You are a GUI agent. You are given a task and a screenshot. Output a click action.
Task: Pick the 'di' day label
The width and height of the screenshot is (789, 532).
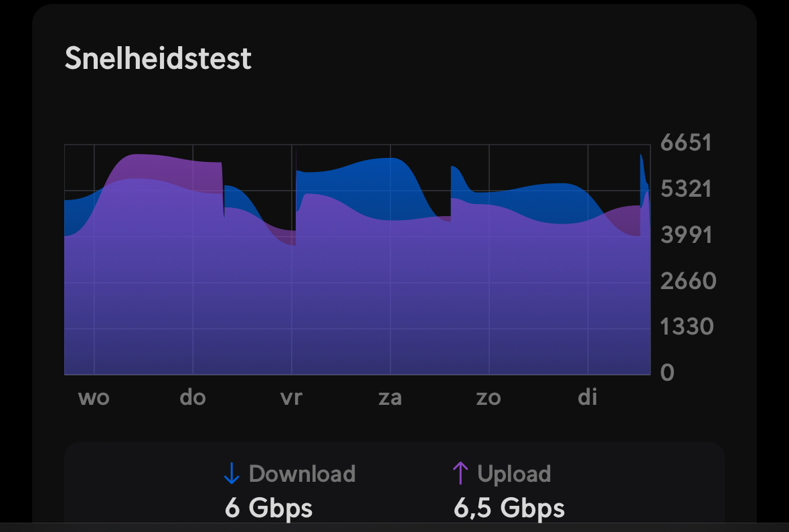coord(588,398)
